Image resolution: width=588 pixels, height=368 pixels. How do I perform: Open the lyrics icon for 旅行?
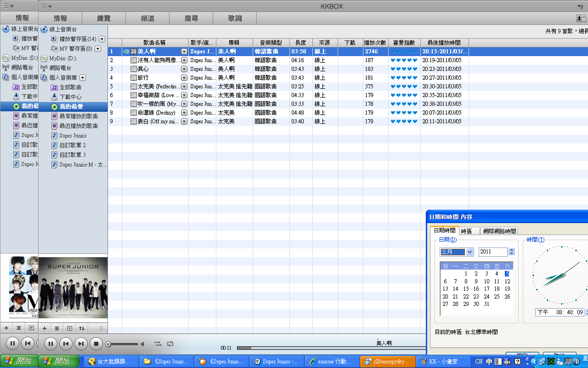click(x=134, y=78)
